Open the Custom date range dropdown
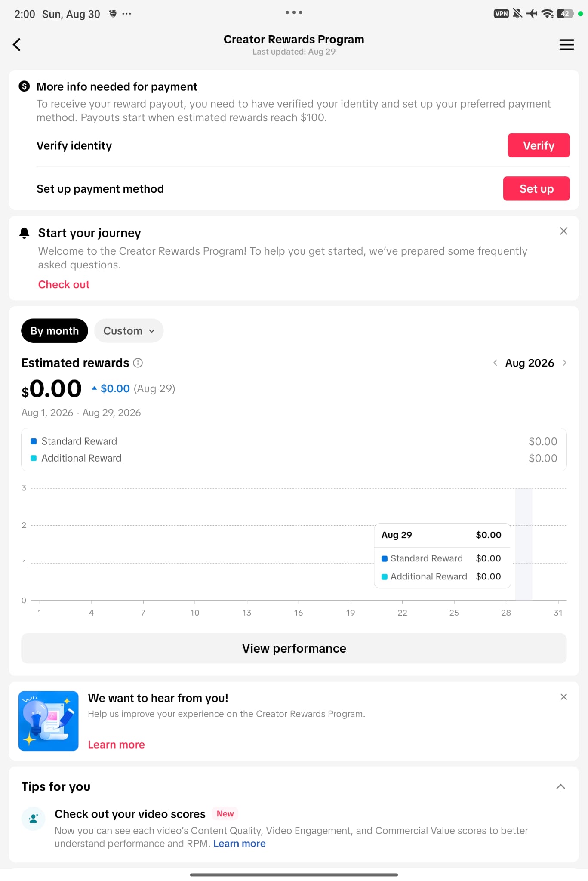588x881 pixels. point(129,331)
